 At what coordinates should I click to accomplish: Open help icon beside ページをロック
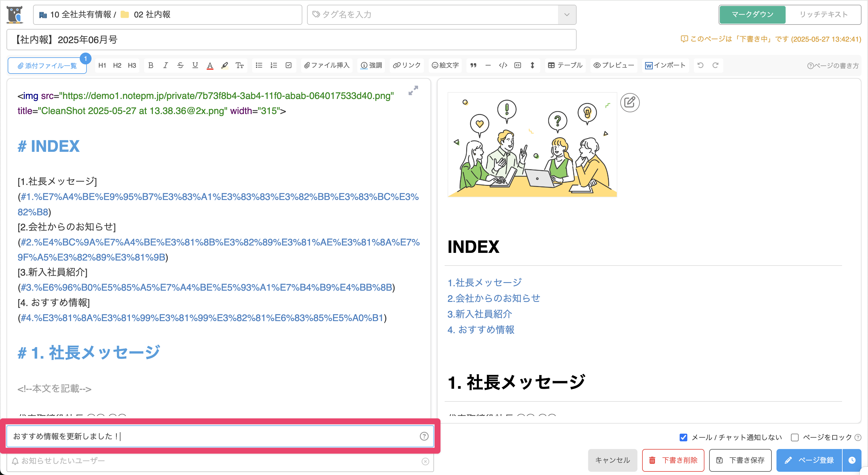858,437
